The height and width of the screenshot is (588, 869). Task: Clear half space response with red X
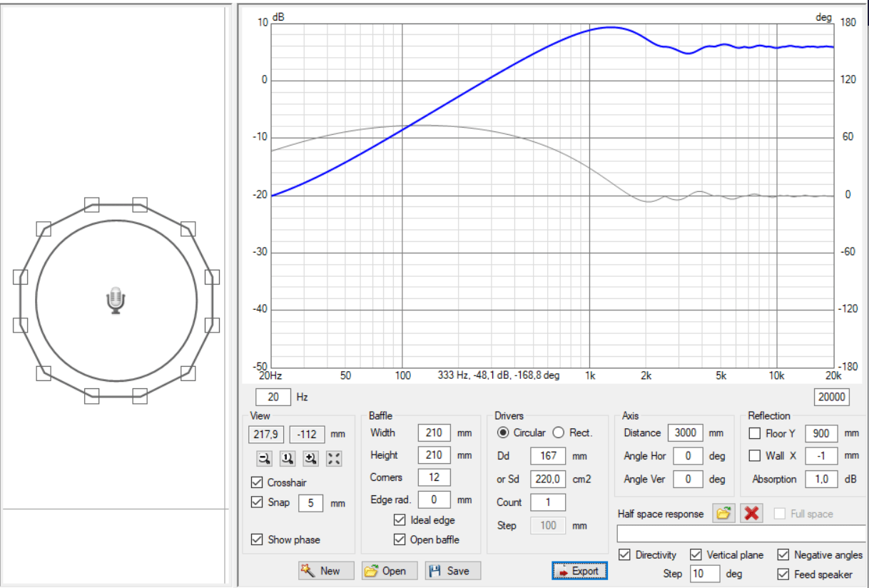751,513
